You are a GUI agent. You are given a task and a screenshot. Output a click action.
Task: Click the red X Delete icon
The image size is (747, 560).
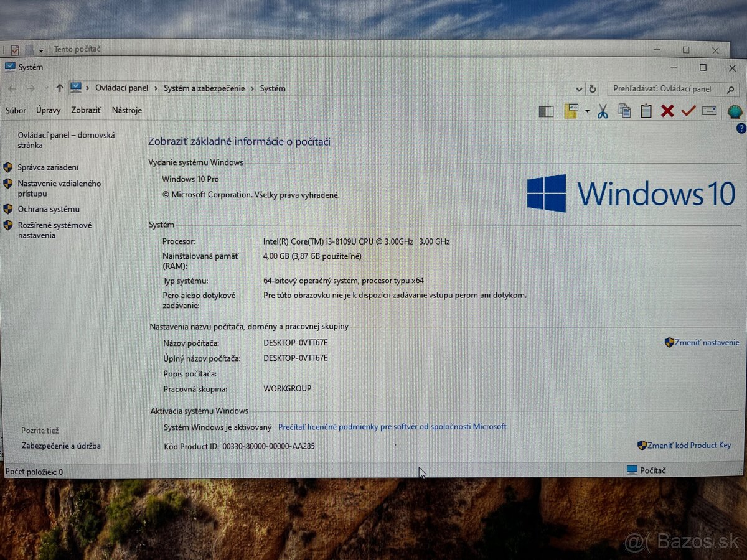pyautogui.click(x=667, y=111)
